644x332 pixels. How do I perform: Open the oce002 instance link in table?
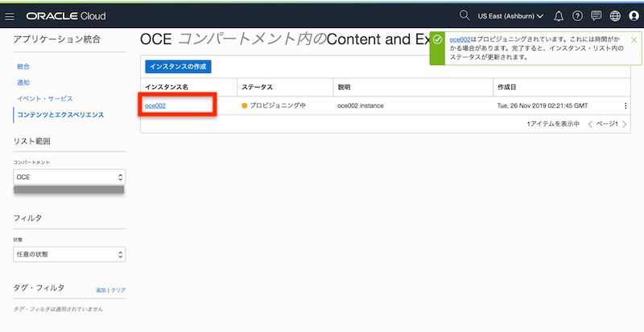coord(155,105)
